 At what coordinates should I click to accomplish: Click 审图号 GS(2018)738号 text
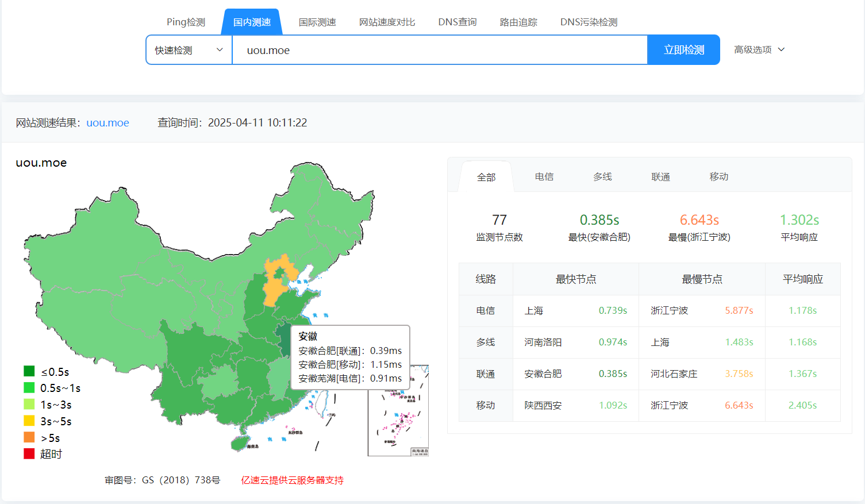(163, 480)
